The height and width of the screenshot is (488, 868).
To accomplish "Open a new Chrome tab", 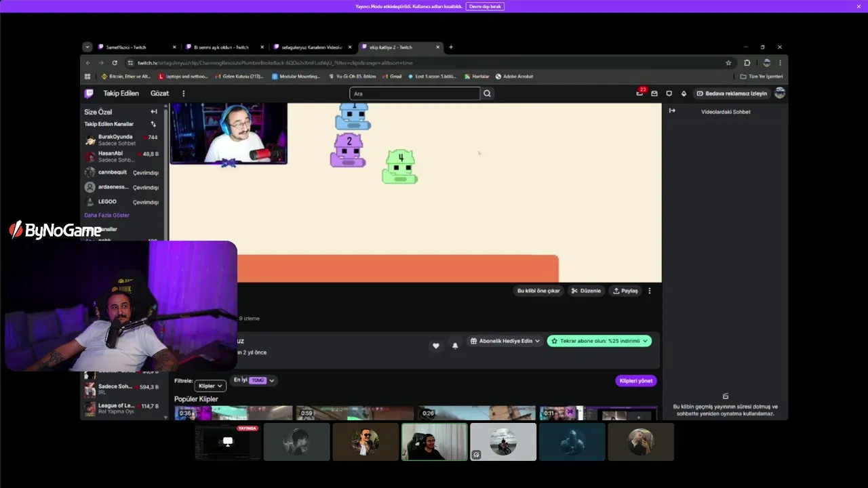I will point(451,47).
